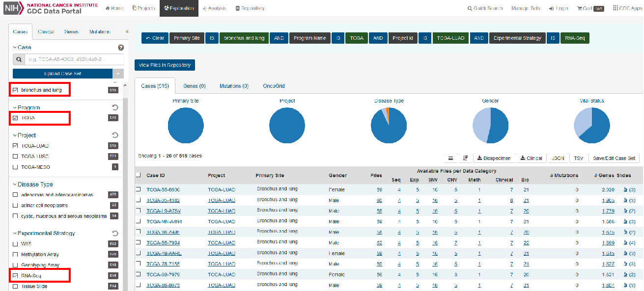644x291 pixels.
Task: Select the TCGA-55-7994 row checkbox
Action: pos(138,243)
